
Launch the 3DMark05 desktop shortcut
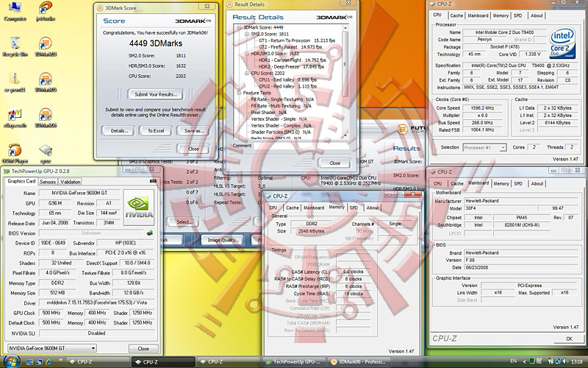click(46, 82)
